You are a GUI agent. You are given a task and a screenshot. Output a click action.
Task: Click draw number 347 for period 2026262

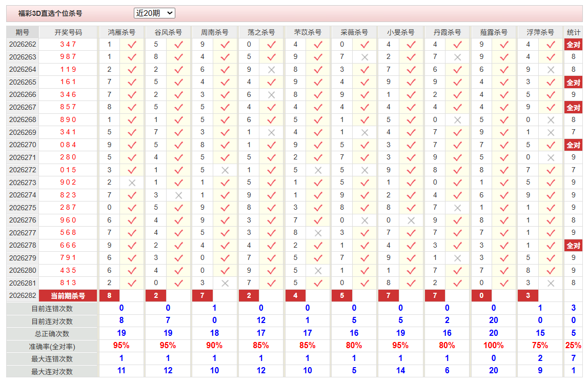(68, 44)
